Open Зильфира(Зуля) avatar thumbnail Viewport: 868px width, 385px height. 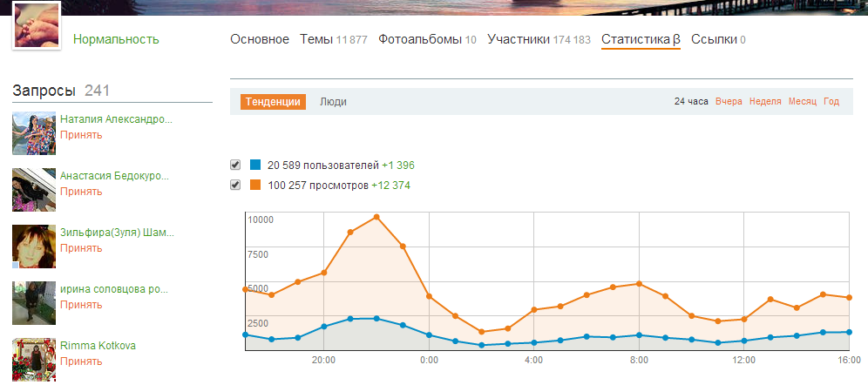point(34,247)
